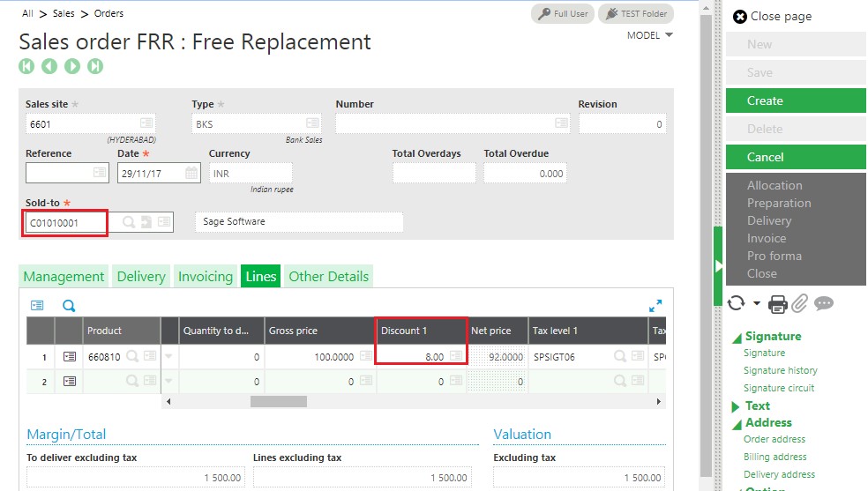Viewport: 868px width, 491px height.
Task: Click the next record arrow icon
Action: pos(72,66)
